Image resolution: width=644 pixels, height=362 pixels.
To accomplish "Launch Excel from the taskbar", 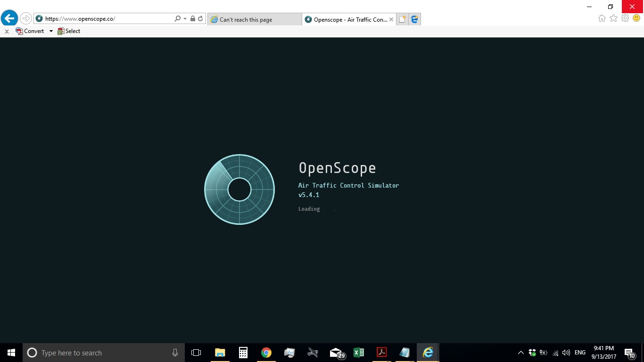I will (x=359, y=352).
